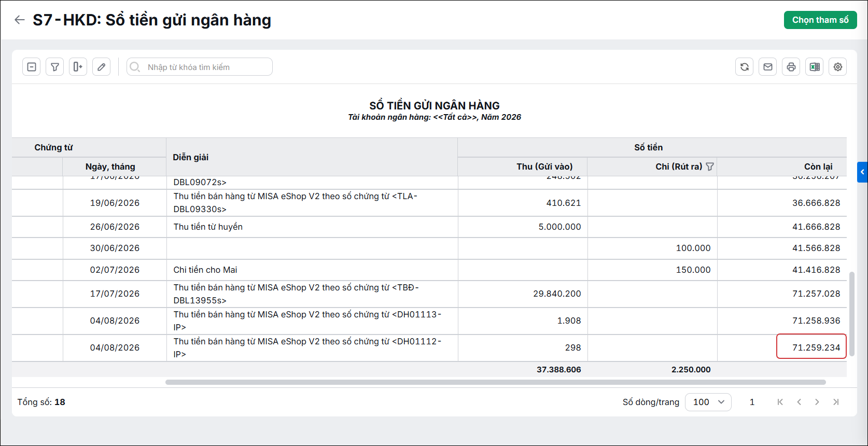Click the description with DH01112-IP
This screenshot has width=868, height=446.
(307, 347)
